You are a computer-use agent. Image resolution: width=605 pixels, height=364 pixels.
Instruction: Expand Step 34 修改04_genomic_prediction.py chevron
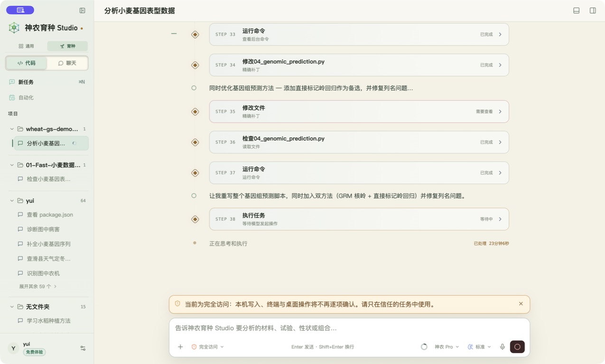tap(500, 65)
